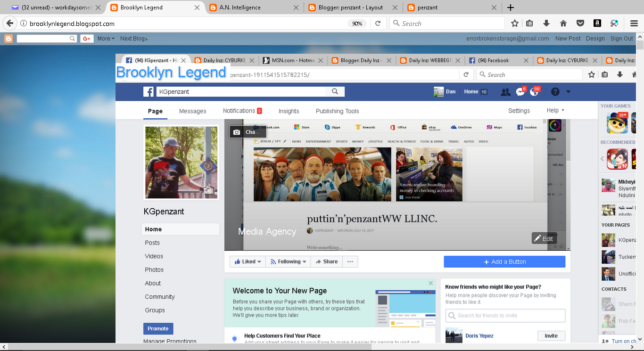Select About in page sidebar
Viewport: 644px width, 351px height.
(153, 283)
